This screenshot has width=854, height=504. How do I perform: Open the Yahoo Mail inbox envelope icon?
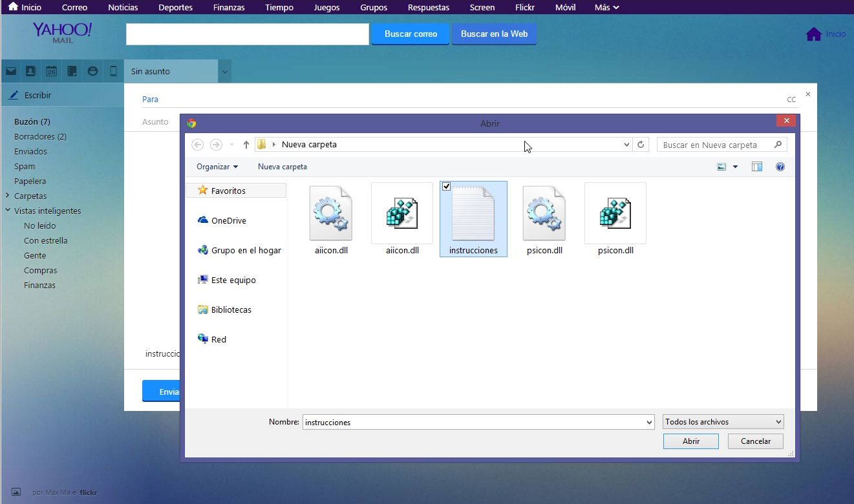11,71
